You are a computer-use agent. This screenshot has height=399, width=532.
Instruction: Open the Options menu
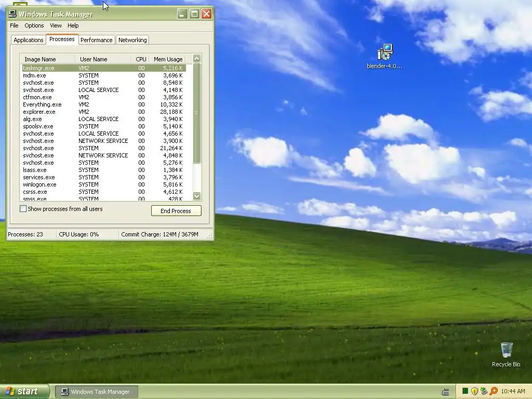coord(34,25)
